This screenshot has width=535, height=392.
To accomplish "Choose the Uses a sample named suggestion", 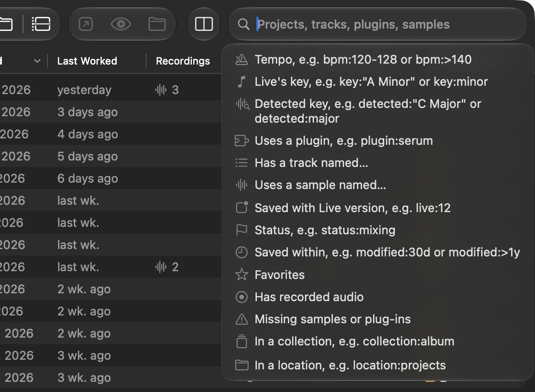I will (x=377, y=185).
